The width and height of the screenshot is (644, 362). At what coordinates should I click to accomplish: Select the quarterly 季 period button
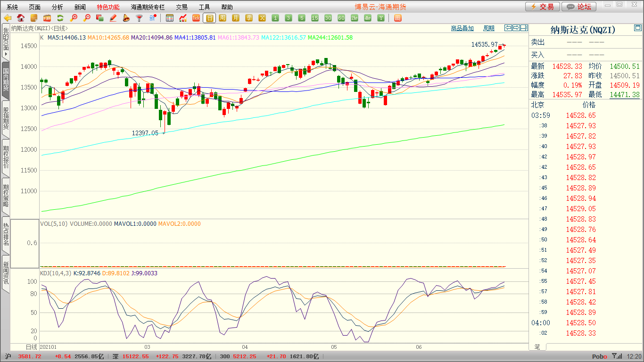pyautogui.click(x=249, y=18)
